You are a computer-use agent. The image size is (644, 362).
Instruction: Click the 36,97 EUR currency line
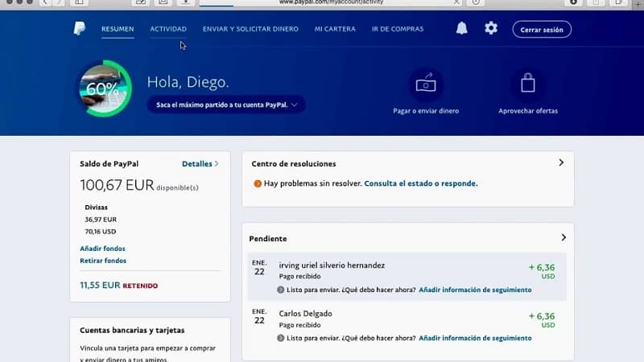click(x=101, y=220)
